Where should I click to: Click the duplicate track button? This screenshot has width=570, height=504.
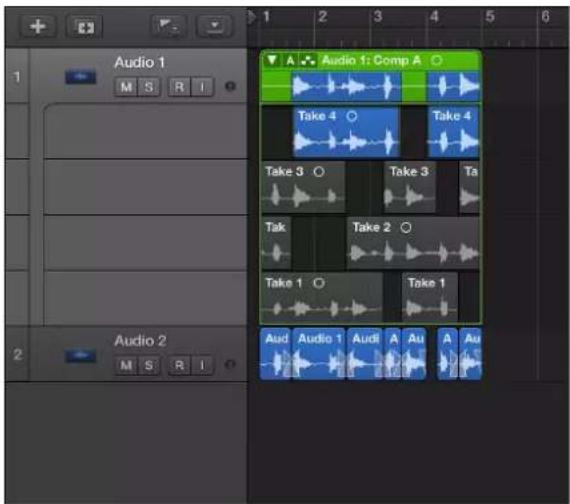click(84, 27)
